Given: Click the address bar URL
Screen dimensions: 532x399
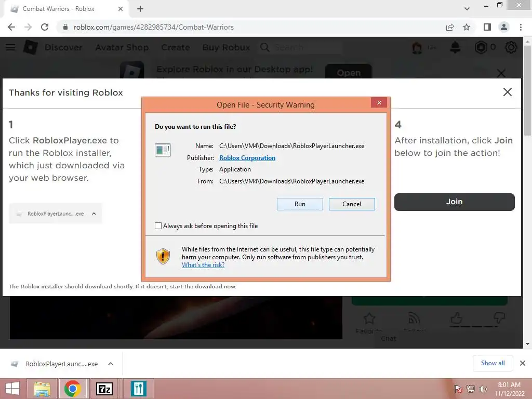Looking at the screenshot, I should click(x=154, y=27).
